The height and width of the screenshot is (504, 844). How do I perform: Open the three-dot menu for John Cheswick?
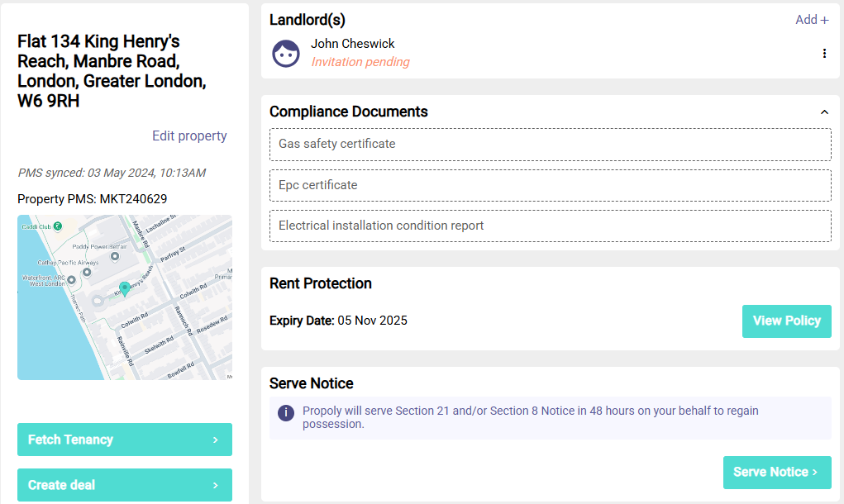point(824,54)
